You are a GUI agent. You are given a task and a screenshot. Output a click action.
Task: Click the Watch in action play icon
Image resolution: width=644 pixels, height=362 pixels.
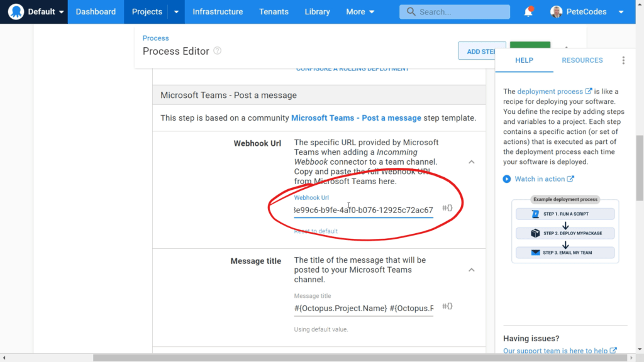pyautogui.click(x=507, y=179)
